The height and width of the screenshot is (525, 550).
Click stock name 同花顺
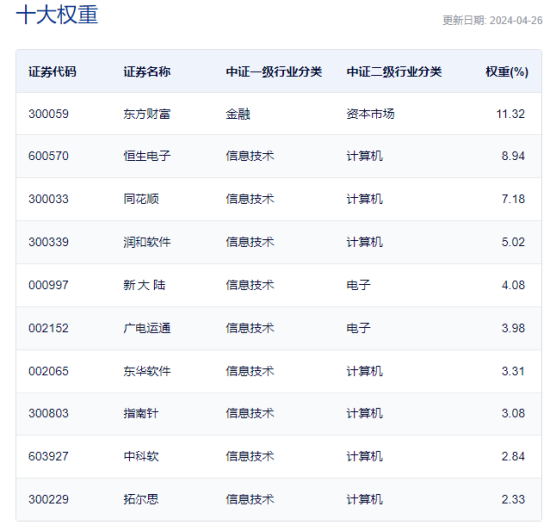click(141, 199)
